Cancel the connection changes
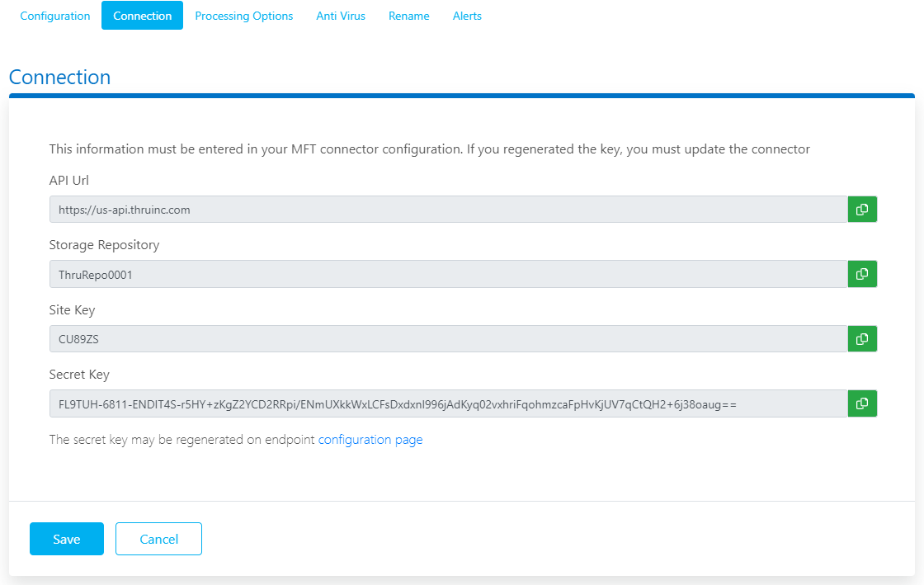Viewport: 924px width, 585px height. coord(158,538)
